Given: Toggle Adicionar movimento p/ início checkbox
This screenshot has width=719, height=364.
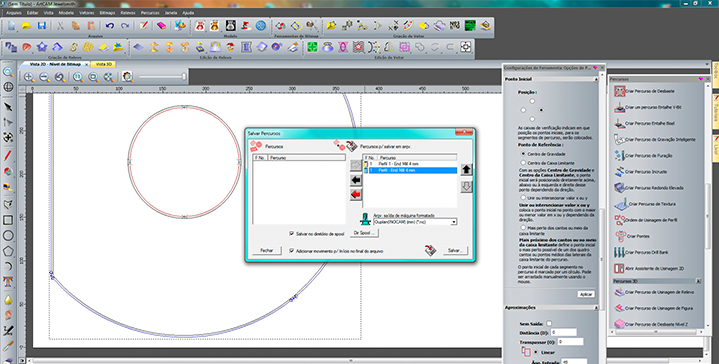Looking at the screenshot, I should coord(291,251).
